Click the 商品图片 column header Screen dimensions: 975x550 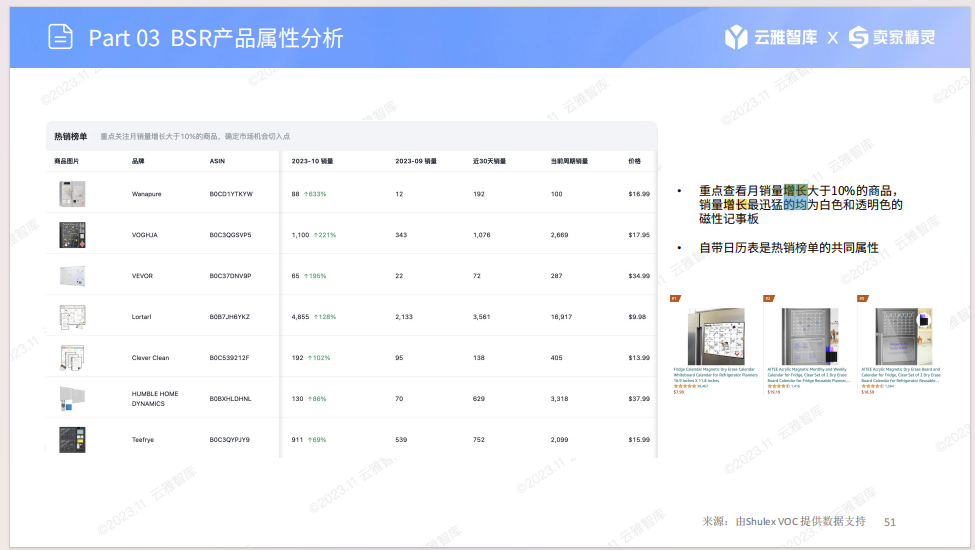coord(67,161)
